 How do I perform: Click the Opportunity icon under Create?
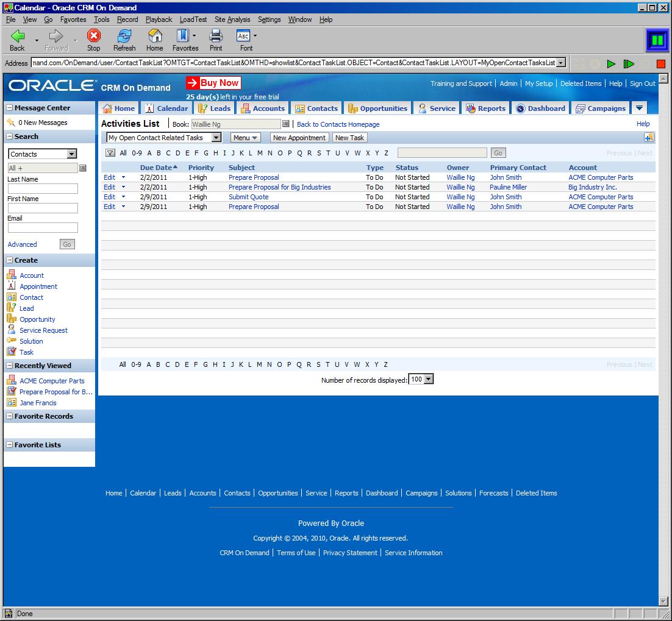(x=12, y=319)
